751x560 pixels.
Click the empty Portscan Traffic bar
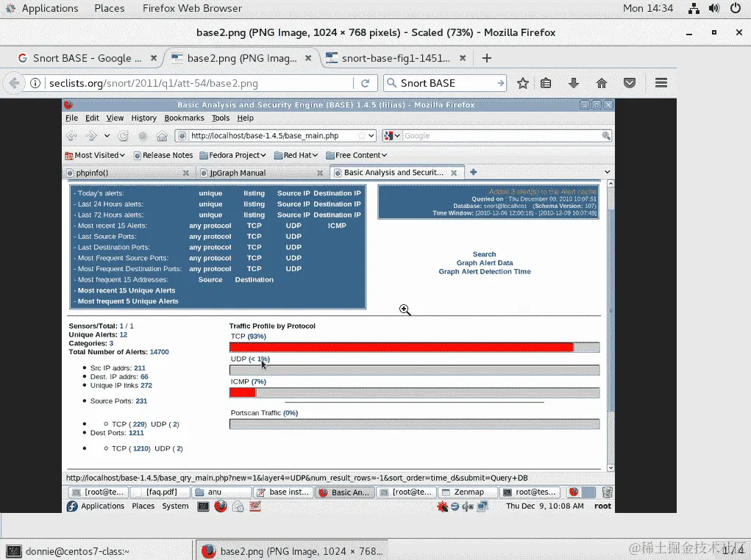click(414, 424)
